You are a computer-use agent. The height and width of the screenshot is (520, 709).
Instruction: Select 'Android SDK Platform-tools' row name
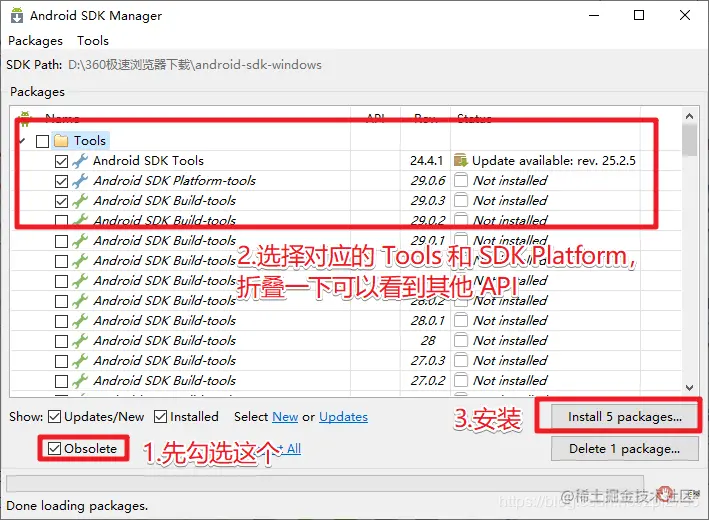click(175, 180)
